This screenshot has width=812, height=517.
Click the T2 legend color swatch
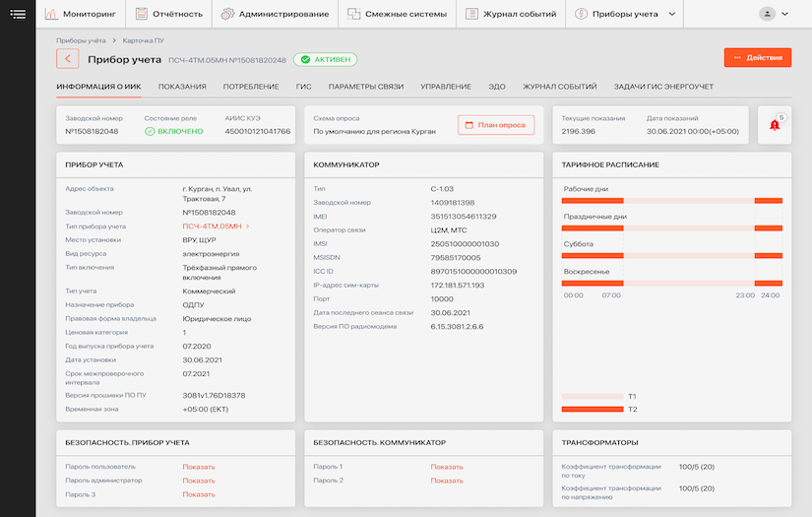point(593,410)
